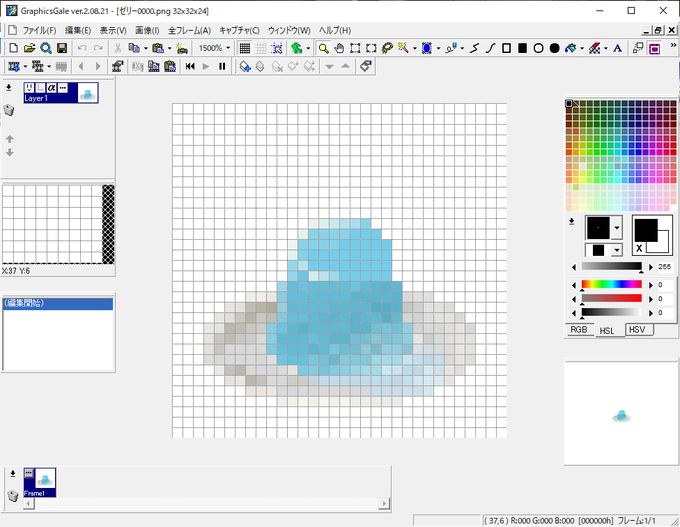The image size is (680, 527).
Task: Open the 表示(V) menu
Action: click(x=113, y=30)
